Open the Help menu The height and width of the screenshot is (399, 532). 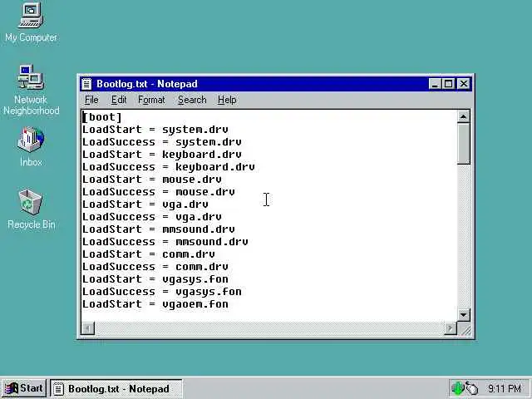[x=227, y=100]
